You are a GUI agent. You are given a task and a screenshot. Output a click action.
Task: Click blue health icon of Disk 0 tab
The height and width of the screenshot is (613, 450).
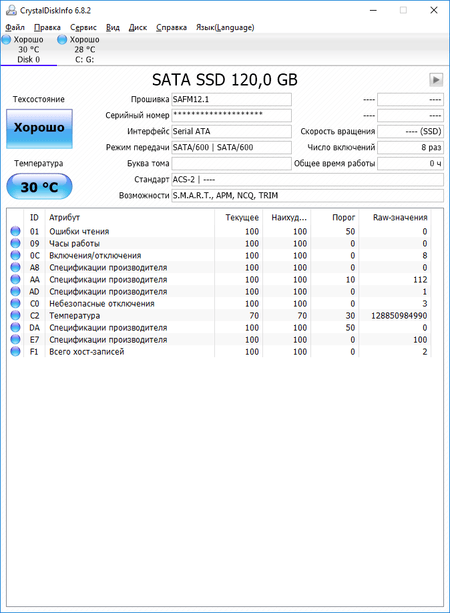coord(6,39)
